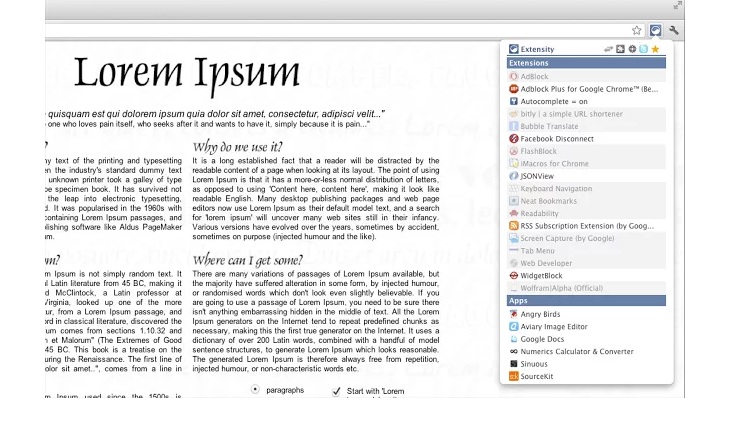The width and height of the screenshot is (730, 422).
Task: Enable the Readability extension
Action: [x=586, y=213]
